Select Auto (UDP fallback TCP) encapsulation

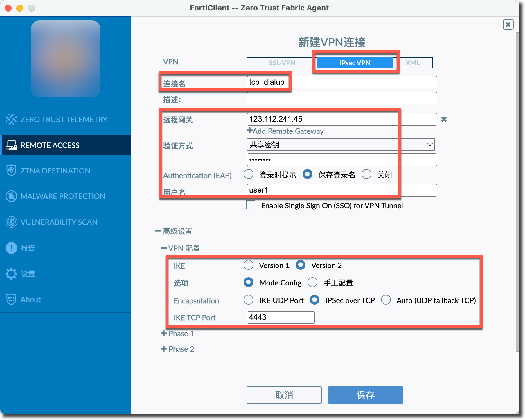pyautogui.click(x=386, y=300)
